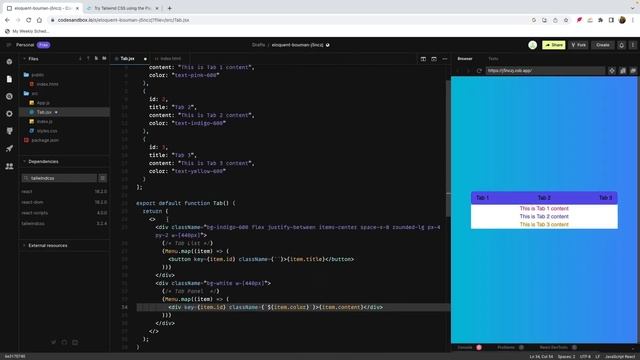Refresh the sandbox preview browser
640x360 pixels.
pos(479,71)
